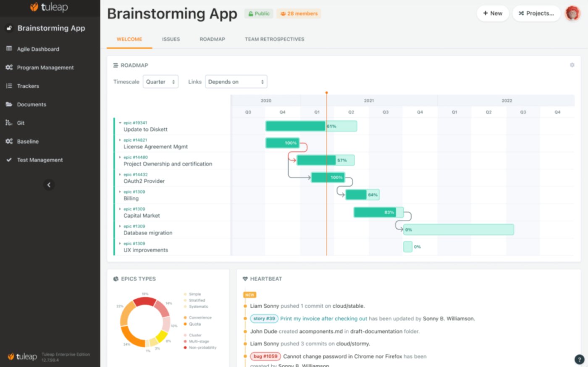Select Program Management in the sidebar

click(45, 67)
